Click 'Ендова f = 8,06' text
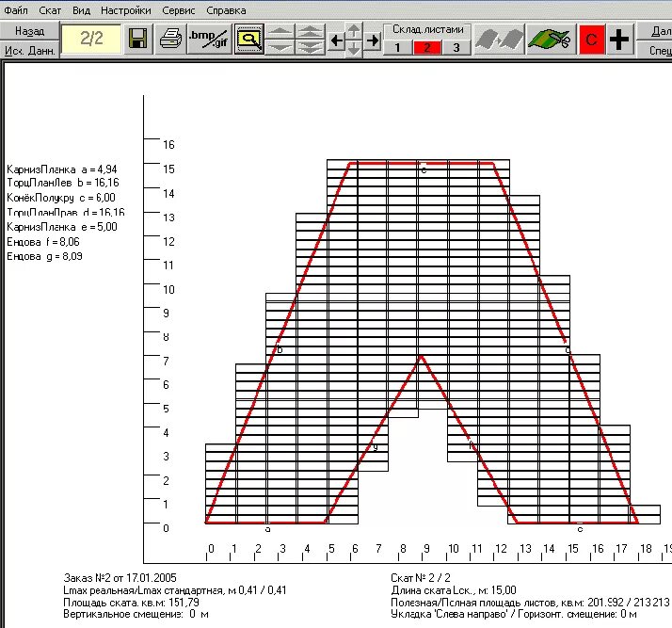This screenshot has height=628, width=672. [43, 242]
